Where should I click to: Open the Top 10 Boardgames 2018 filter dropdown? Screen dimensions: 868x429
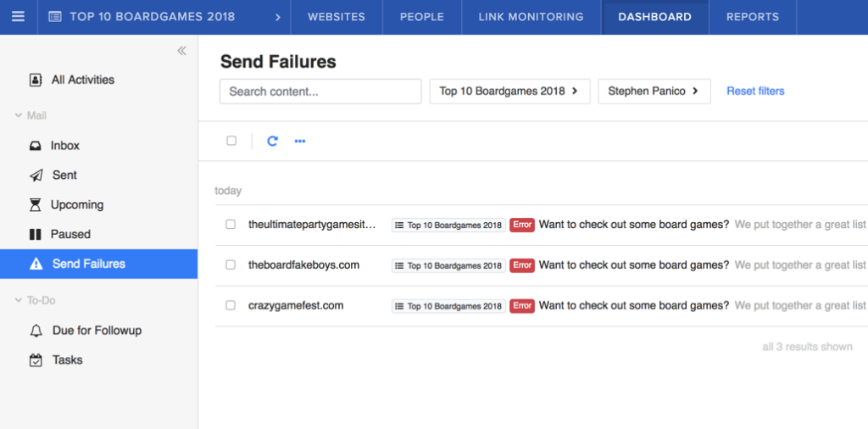point(509,92)
